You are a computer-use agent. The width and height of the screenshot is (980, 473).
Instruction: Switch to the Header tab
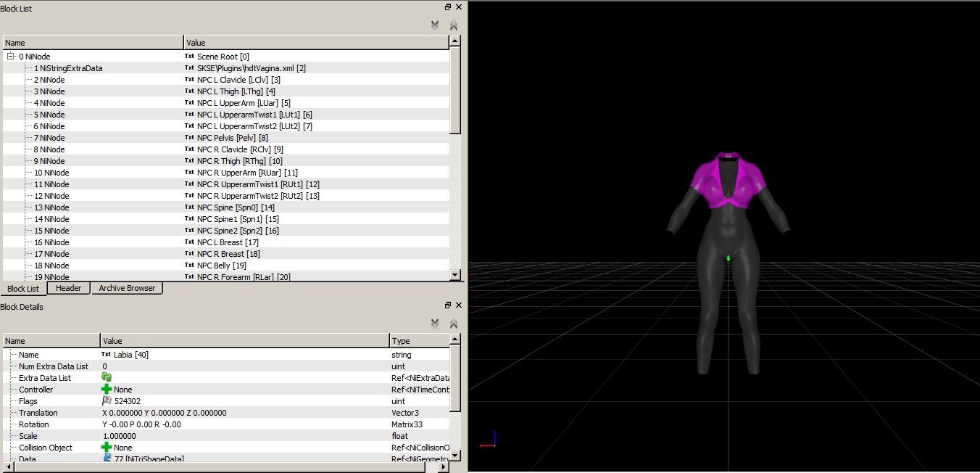click(x=69, y=288)
